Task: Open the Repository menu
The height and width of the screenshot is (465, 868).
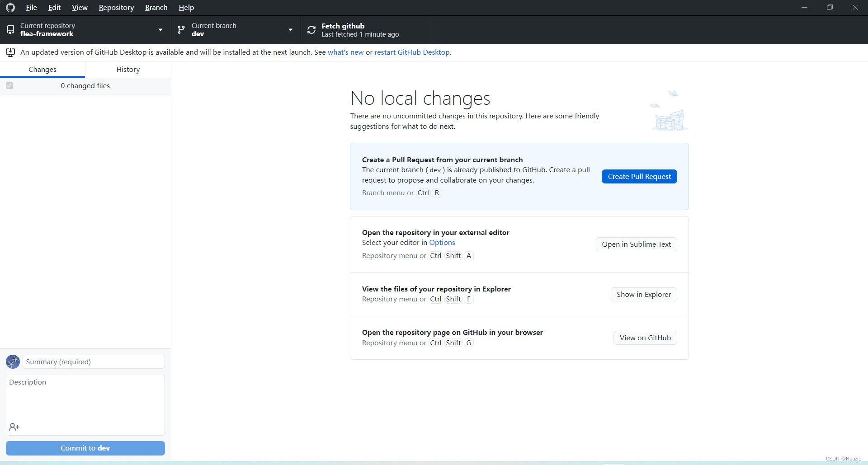Action: [x=116, y=8]
